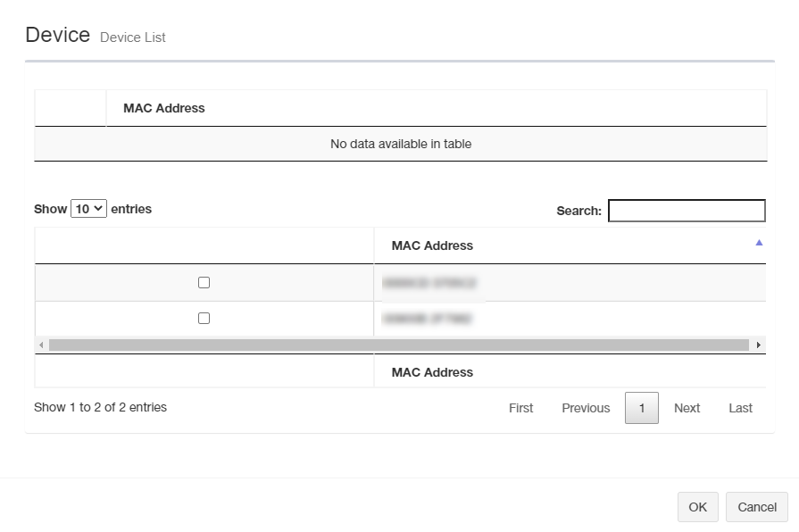Select the second row's blurred MAC address
Viewport: 799px width, 532px height.
(427, 318)
